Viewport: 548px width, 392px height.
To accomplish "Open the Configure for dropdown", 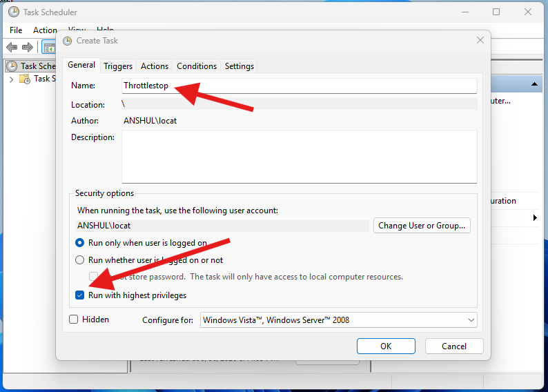I will [339, 320].
